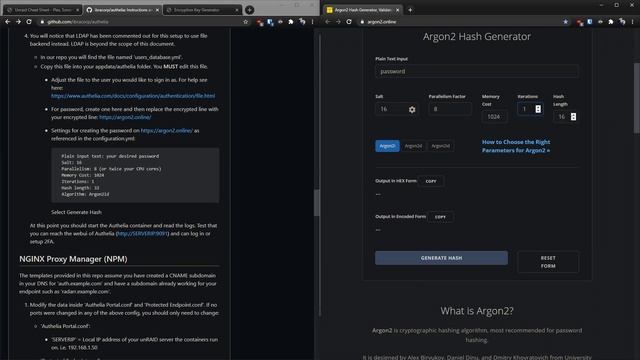Open a new tab in the argon2.online window
The height and width of the screenshot is (360, 640).
(x=410, y=10)
